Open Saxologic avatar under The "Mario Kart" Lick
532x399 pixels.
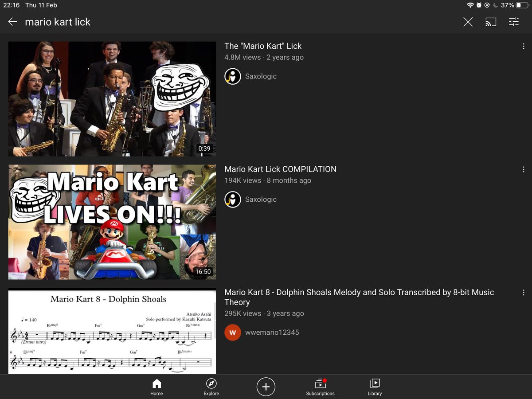[x=233, y=76]
